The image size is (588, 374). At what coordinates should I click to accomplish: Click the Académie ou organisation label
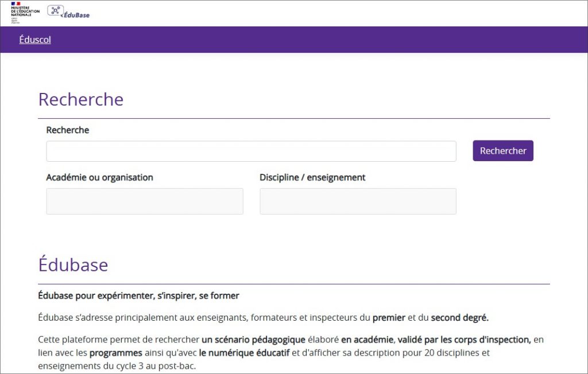coord(99,177)
